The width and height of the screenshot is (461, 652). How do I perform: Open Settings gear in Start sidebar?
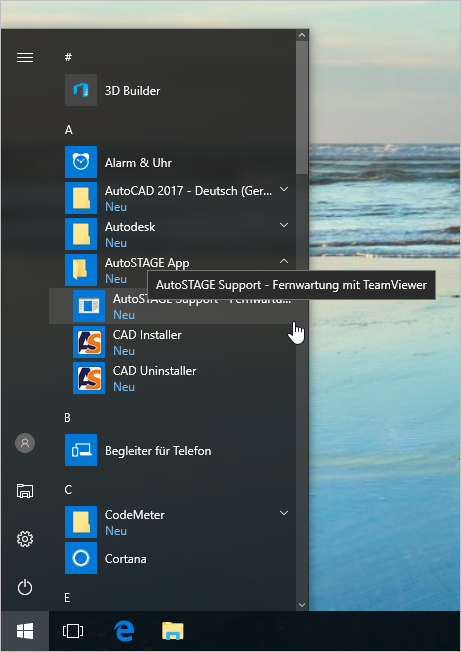[x=25, y=539]
